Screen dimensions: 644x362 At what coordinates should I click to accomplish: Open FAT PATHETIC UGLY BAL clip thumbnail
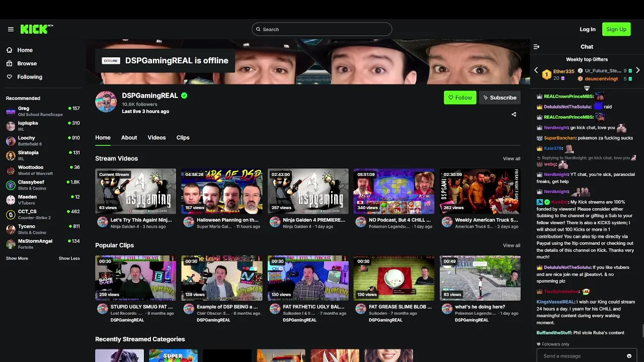point(308,278)
